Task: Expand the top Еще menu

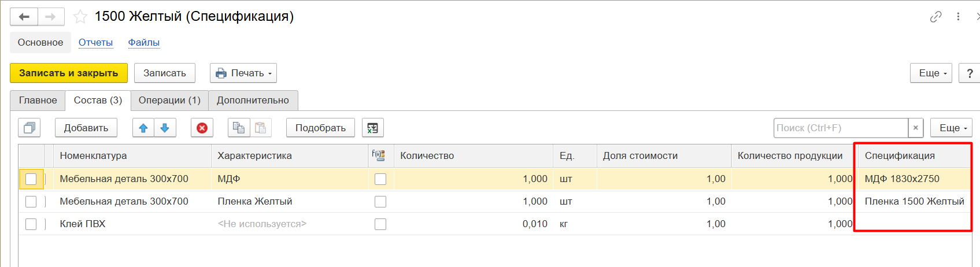Action: tap(931, 73)
